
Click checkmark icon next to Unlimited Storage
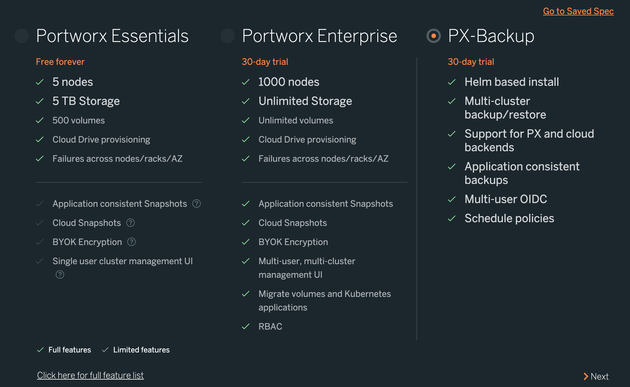click(x=246, y=101)
